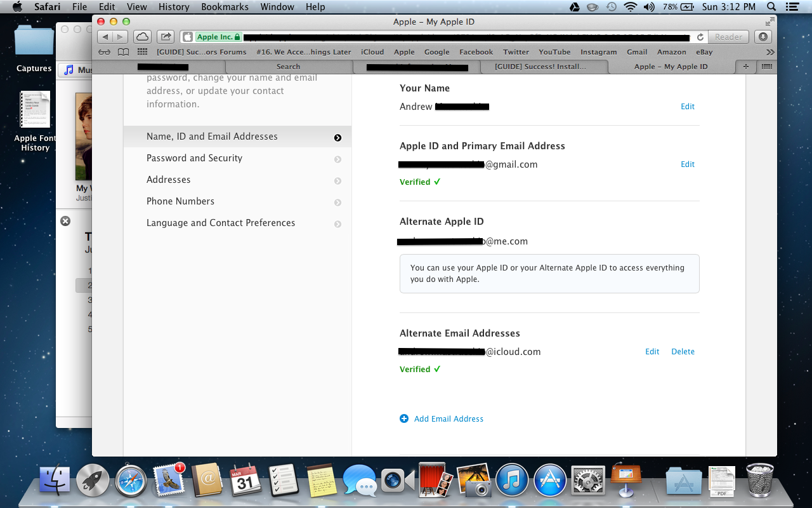
Task: Click the blue plus icon beside Add Email Address
Action: pyautogui.click(x=404, y=418)
